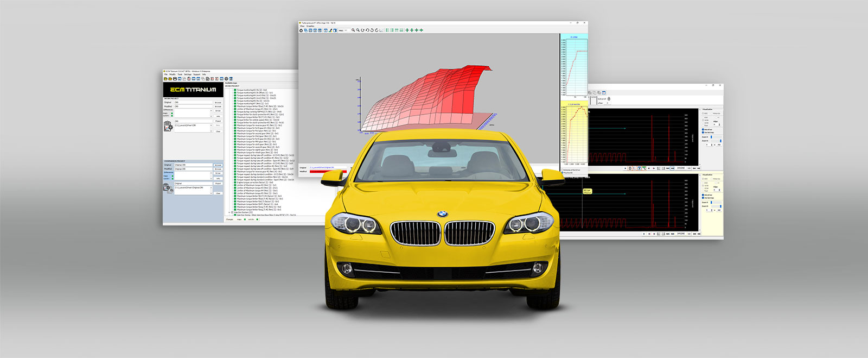Open File menu in ECM Titanium window
The height and width of the screenshot is (358, 868).
pyautogui.click(x=166, y=74)
